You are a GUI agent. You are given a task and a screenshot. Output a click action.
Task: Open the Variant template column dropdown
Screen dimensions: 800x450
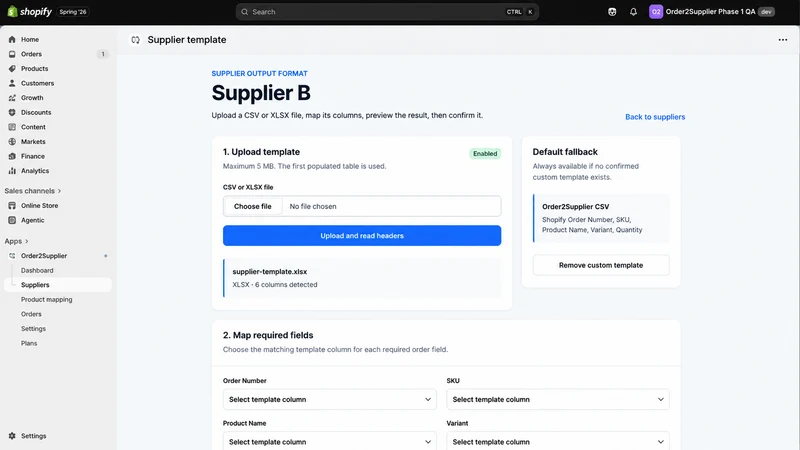(x=558, y=441)
